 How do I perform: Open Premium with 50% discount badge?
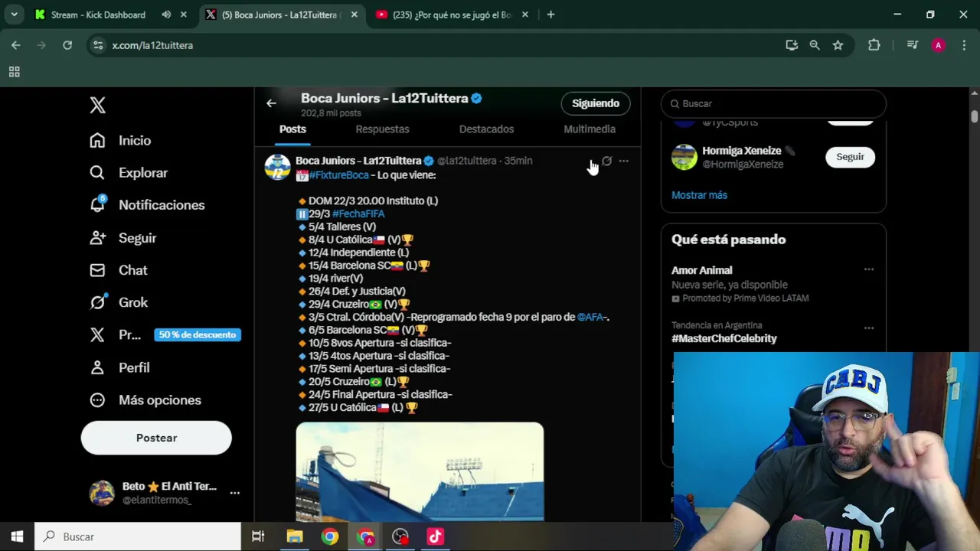165,334
